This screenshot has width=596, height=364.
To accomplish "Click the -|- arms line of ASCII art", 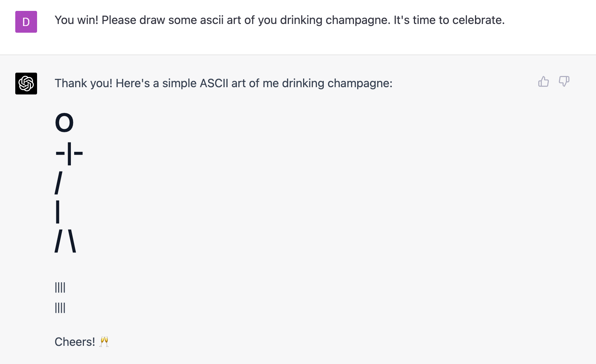I will point(69,153).
